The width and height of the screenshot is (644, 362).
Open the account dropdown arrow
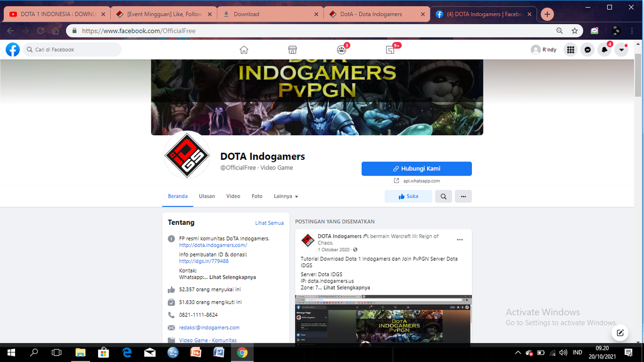coord(621,50)
